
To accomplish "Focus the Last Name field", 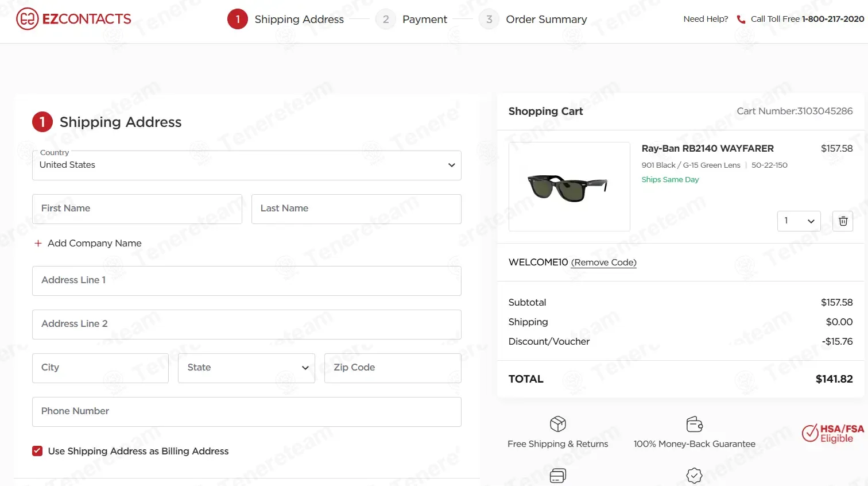I will click(356, 209).
